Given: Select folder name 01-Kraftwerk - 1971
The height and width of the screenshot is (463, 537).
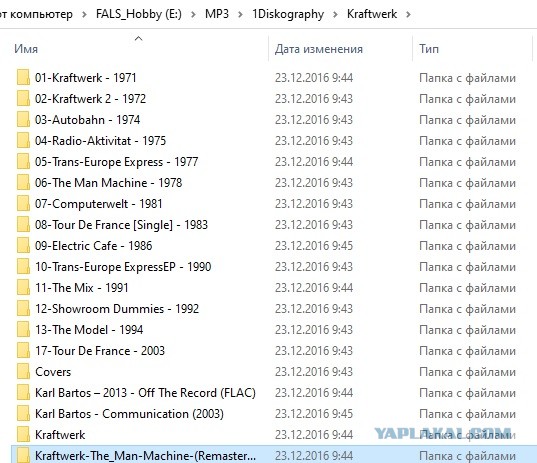Looking at the screenshot, I should (x=86, y=78).
